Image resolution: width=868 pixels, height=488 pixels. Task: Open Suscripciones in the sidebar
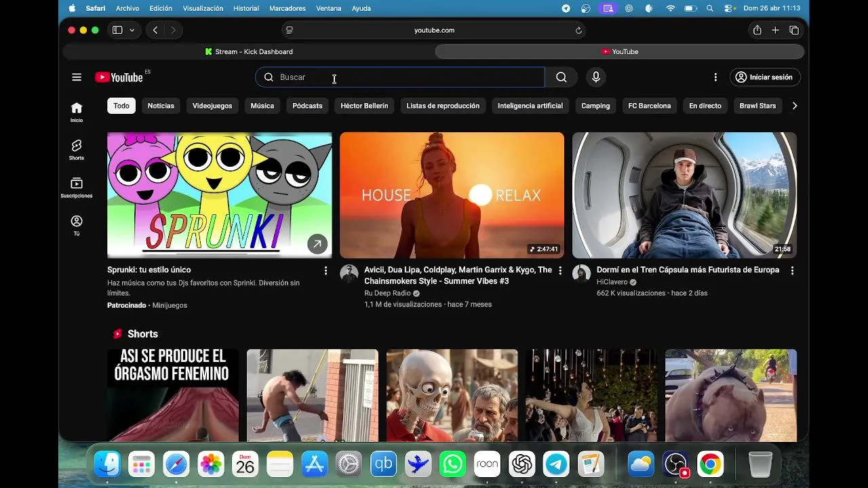(77, 188)
